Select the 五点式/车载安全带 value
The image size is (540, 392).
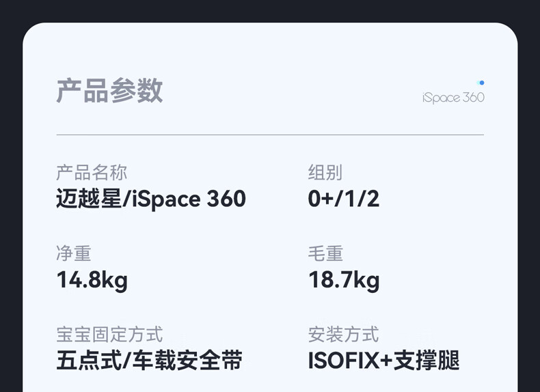coord(150,361)
